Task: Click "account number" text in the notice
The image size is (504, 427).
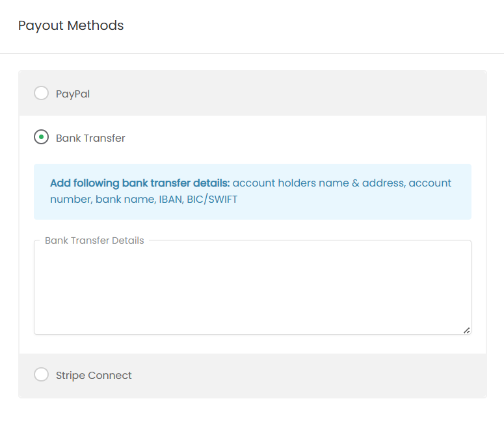Action: [430, 183]
